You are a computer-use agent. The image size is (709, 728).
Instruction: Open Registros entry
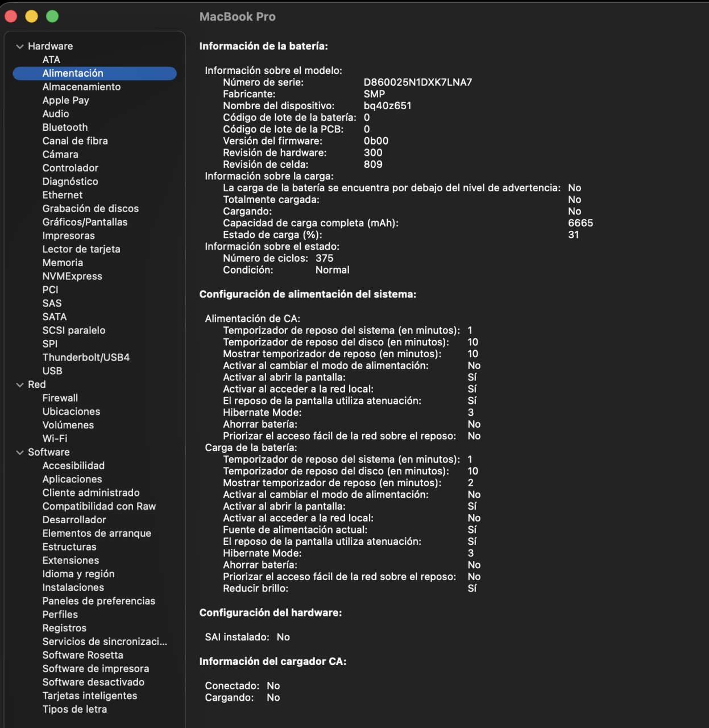(x=64, y=628)
